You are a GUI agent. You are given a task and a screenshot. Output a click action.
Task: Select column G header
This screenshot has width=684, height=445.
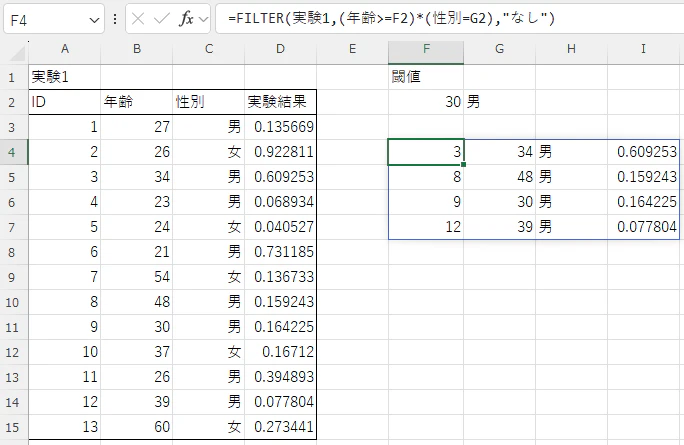(x=499, y=49)
